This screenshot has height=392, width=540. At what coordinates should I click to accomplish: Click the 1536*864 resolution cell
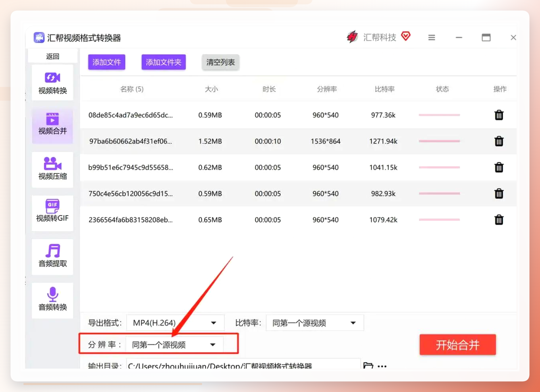pyautogui.click(x=326, y=141)
